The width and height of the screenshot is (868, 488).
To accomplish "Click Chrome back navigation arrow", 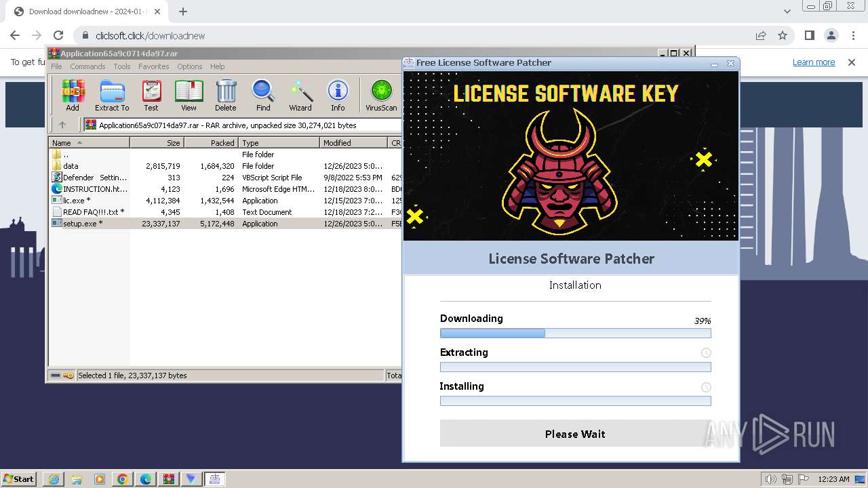I will (15, 35).
